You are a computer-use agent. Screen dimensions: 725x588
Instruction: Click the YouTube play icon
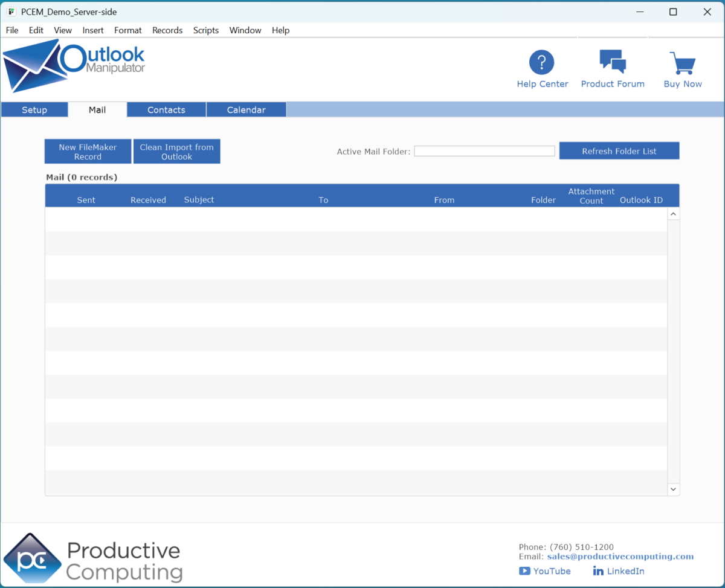524,571
